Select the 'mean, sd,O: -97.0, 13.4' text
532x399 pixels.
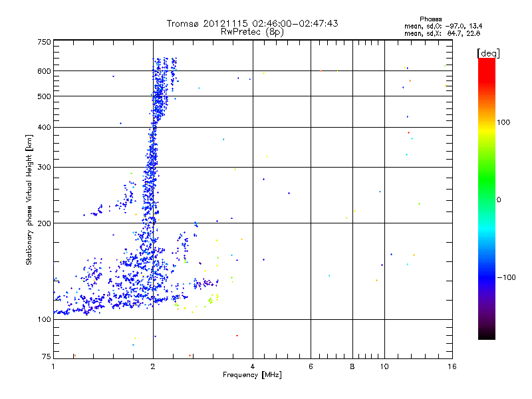pos(443,26)
